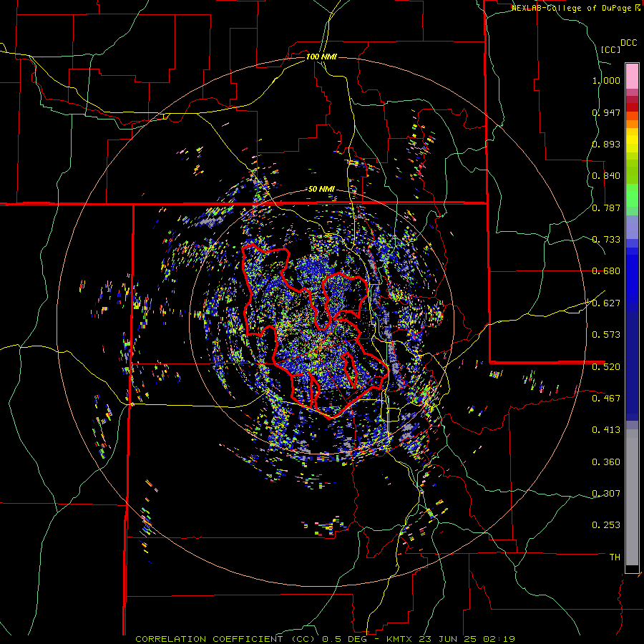This screenshot has width=644, height=644.
Task: Click the 0.947 legend value
Action: (x=606, y=112)
